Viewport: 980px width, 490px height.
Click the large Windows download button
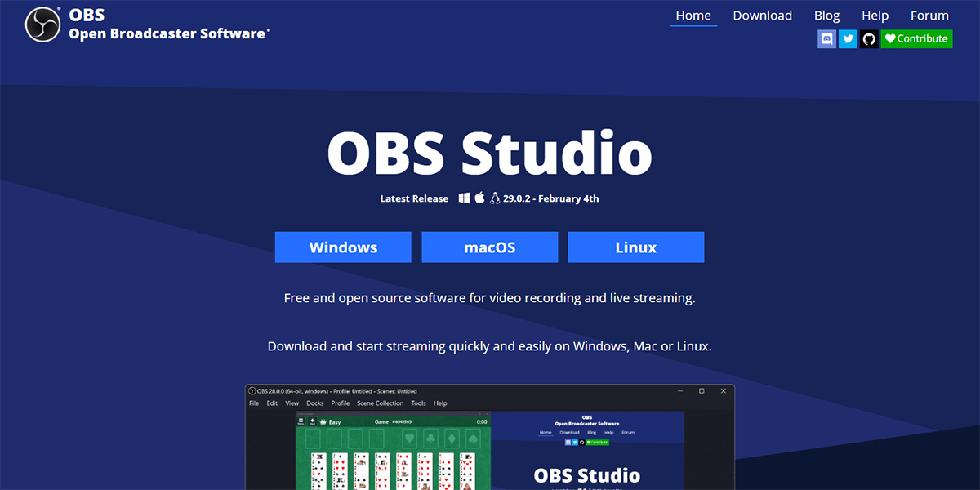(343, 247)
